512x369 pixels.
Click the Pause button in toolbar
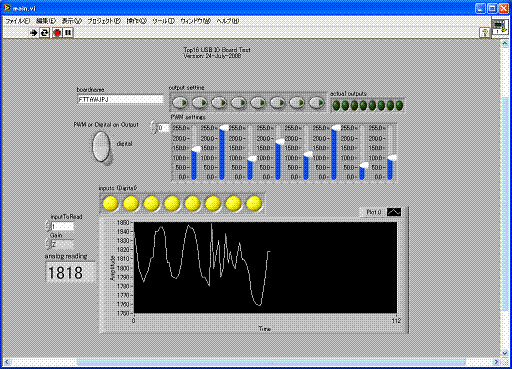click(x=68, y=33)
